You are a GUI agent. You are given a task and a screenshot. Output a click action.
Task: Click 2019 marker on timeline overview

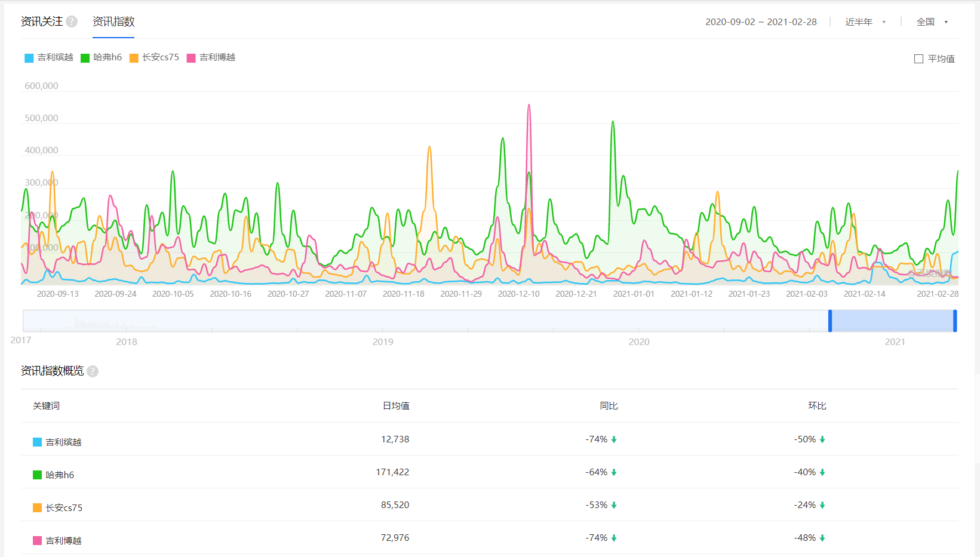click(383, 341)
